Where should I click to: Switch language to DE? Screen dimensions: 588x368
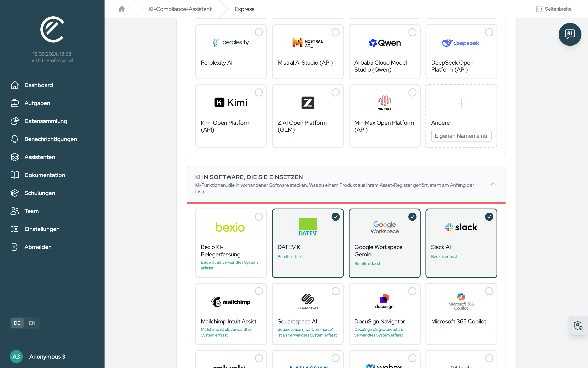(x=17, y=323)
